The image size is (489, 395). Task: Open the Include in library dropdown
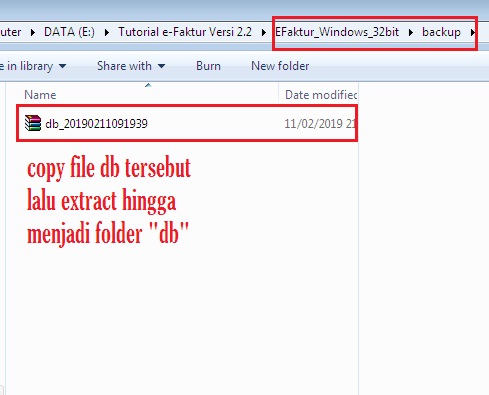pyautogui.click(x=33, y=66)
